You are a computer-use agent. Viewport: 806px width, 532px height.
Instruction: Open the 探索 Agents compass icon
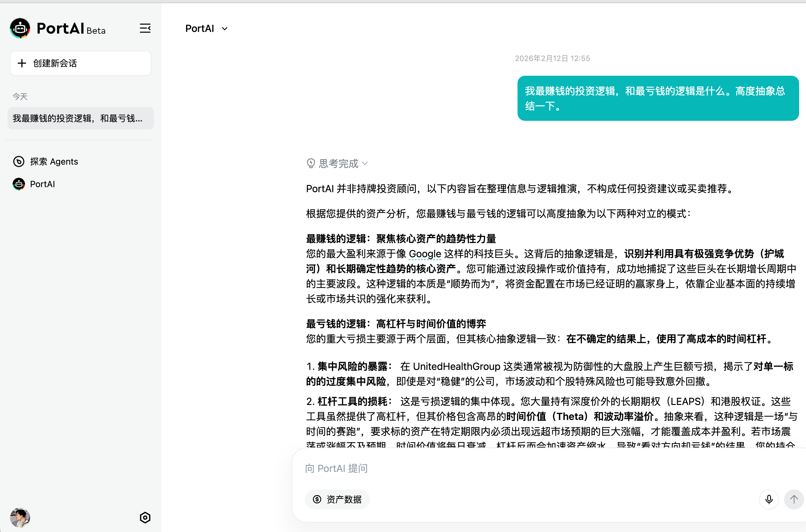pyautogui.click(x=19, y=161)
